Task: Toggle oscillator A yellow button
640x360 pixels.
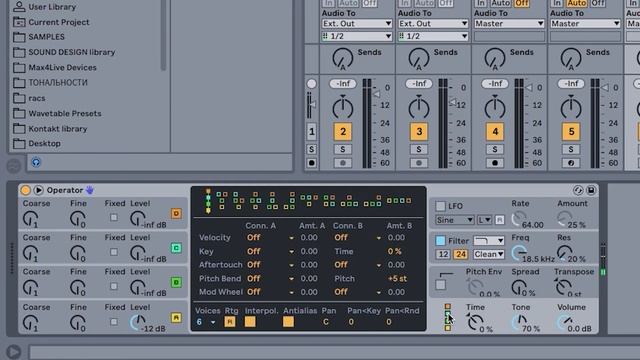Action: coord(176,318)
